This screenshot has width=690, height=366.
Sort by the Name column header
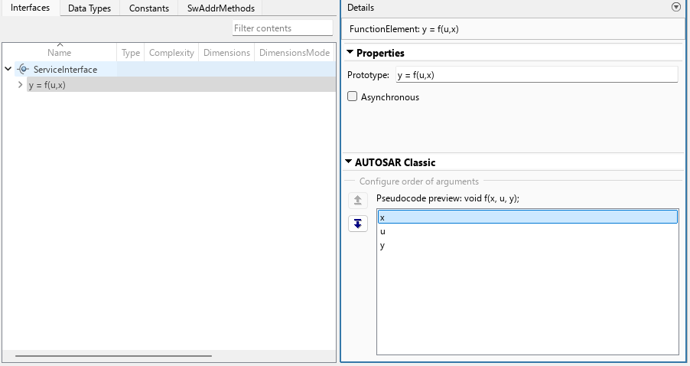pos(59,52)
